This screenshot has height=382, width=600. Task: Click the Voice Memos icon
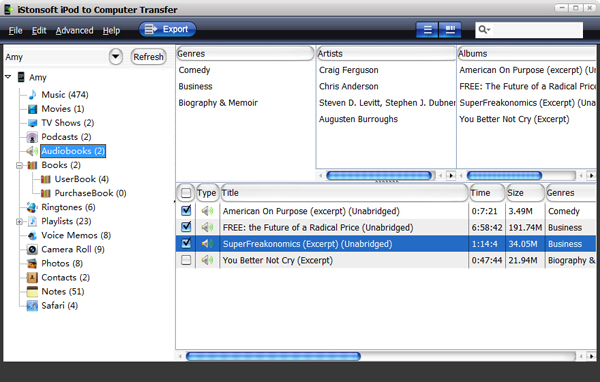32,235
